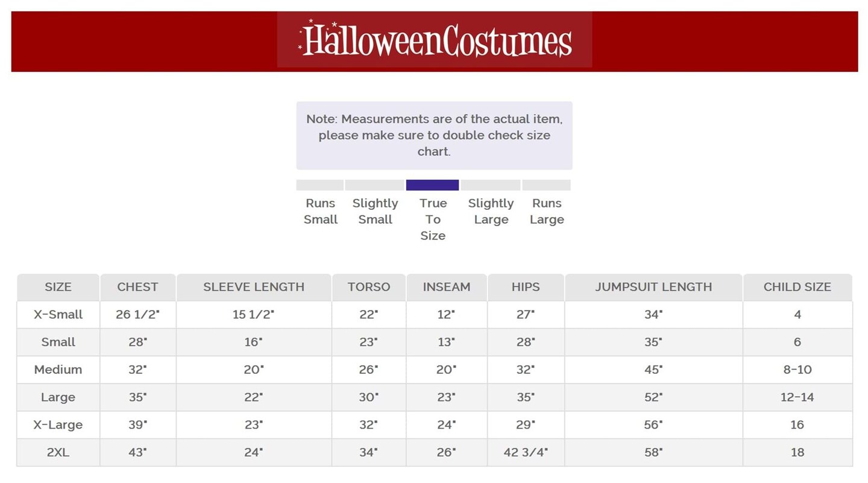Viewport: 868px width, 483px height.
Task: Select the INSEAM column header
Action: tap(447, 287)
